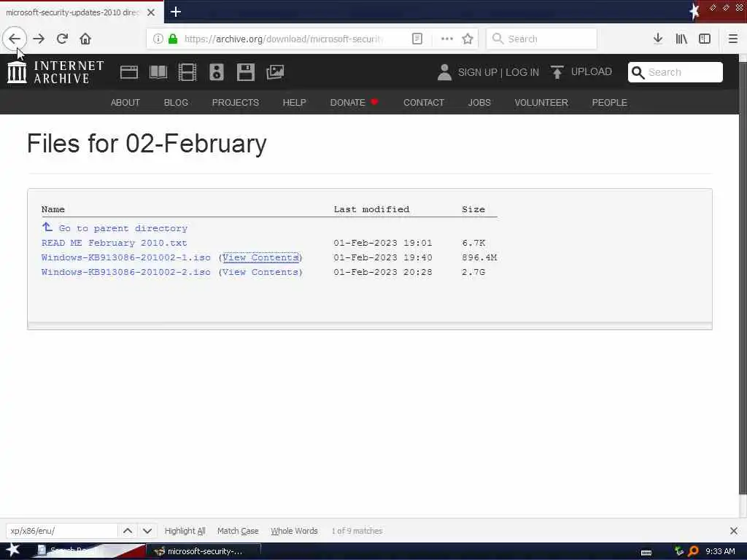747x560 pixels.
Task: Open page actions three-dot menu
Action: click(x=447, y=39)
